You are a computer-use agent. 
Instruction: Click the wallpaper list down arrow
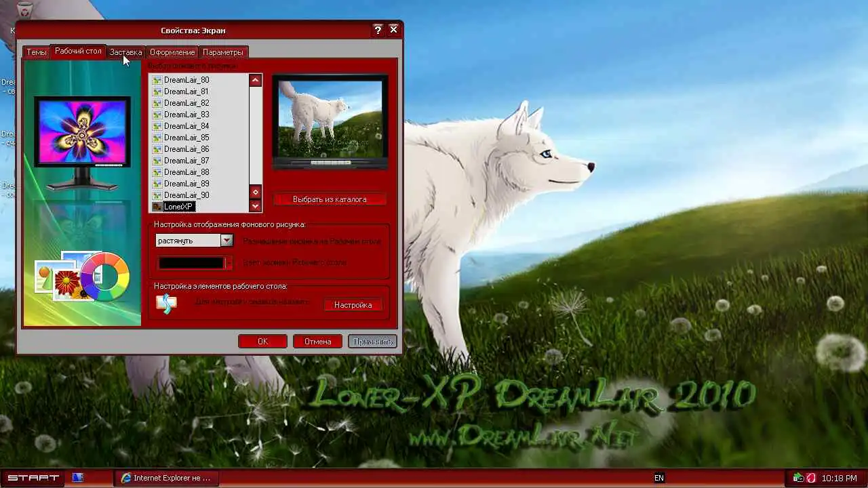click(x=256, y=206)
